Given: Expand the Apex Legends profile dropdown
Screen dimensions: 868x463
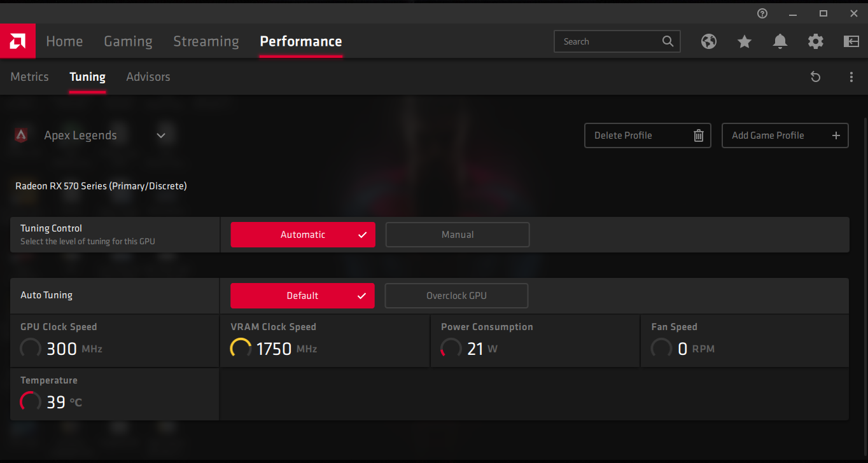Looking at the screenshot, I should pos(161,135).
